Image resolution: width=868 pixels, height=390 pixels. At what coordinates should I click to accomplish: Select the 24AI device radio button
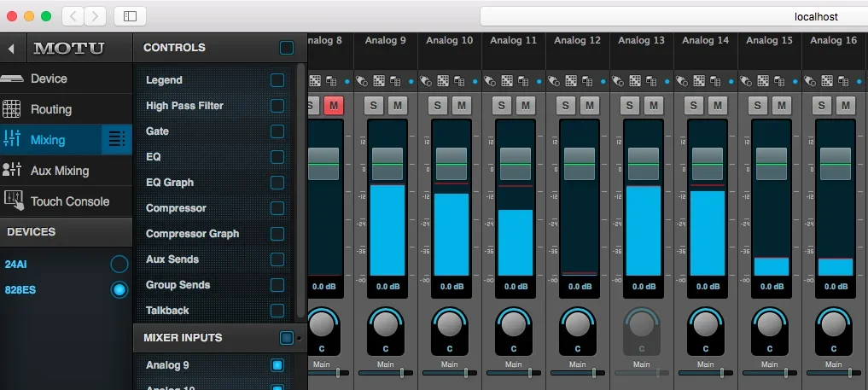coord(119,265)
